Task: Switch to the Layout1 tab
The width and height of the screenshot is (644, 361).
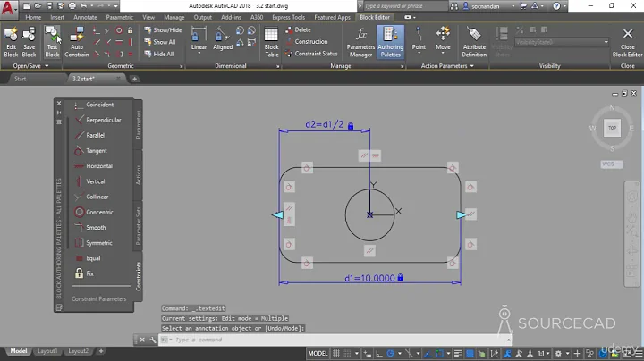Action: 47,351
